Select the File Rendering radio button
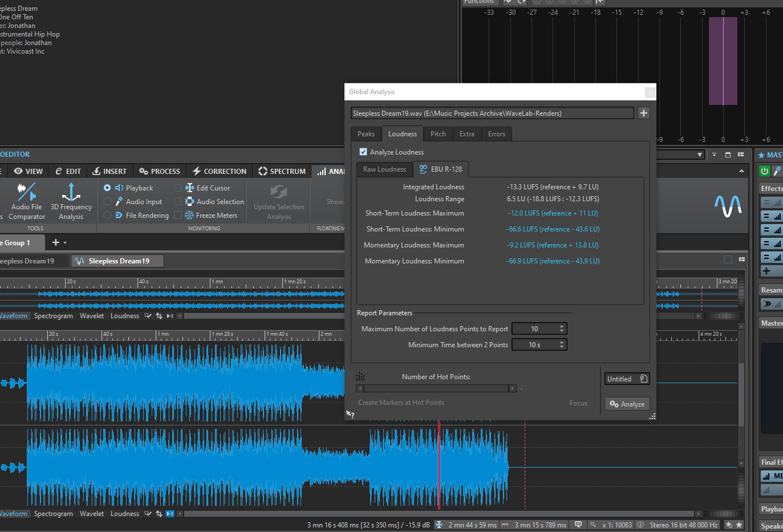 (x=107, y=215)
